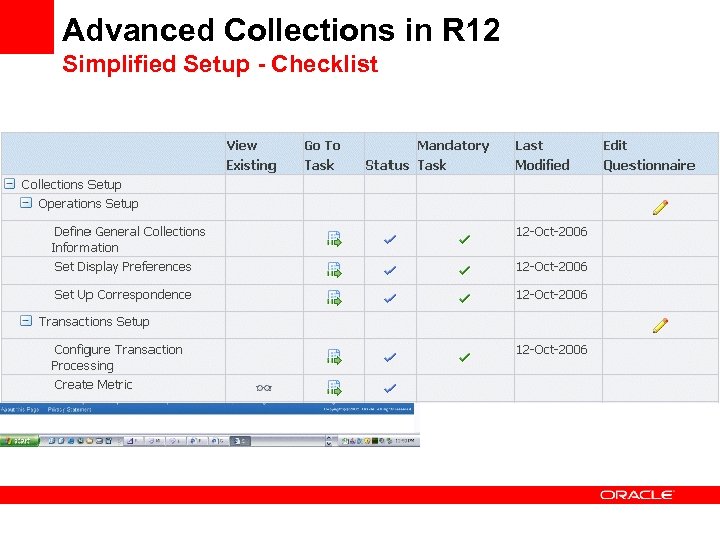
Task: Open Go To Task for Configure Transaction Processing
Action: pyautogui.click(x=334, y=357)
